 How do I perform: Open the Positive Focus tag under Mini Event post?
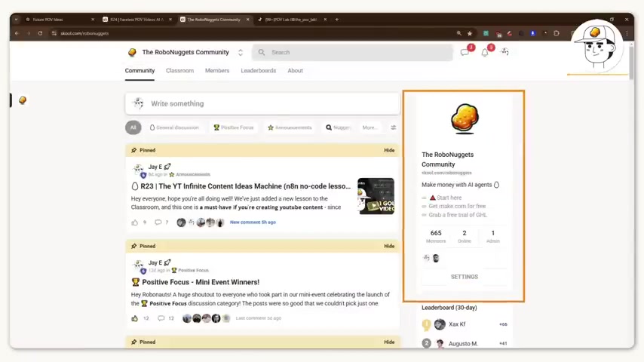click(x=190, y=271)
